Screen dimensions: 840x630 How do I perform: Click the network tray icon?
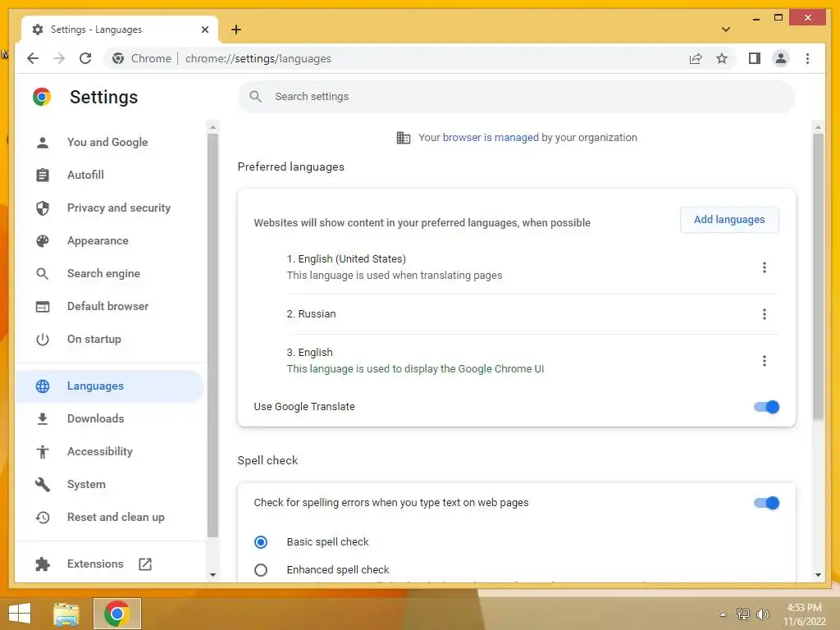(x=742, y=614)
